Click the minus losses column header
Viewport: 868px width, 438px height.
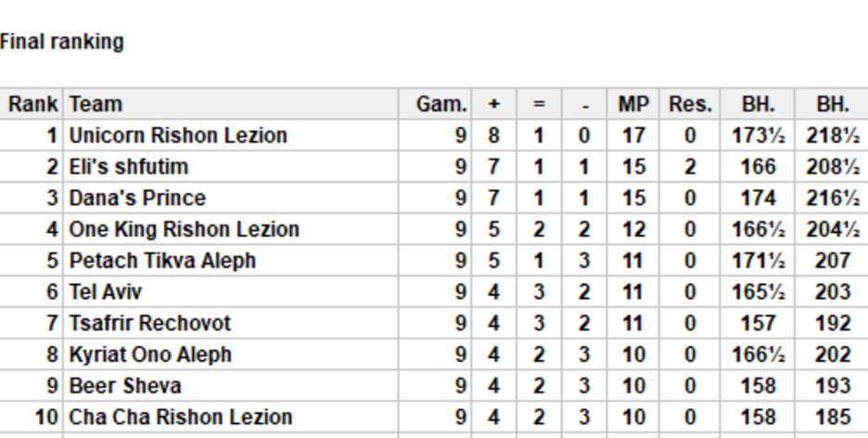coord(584,104)
